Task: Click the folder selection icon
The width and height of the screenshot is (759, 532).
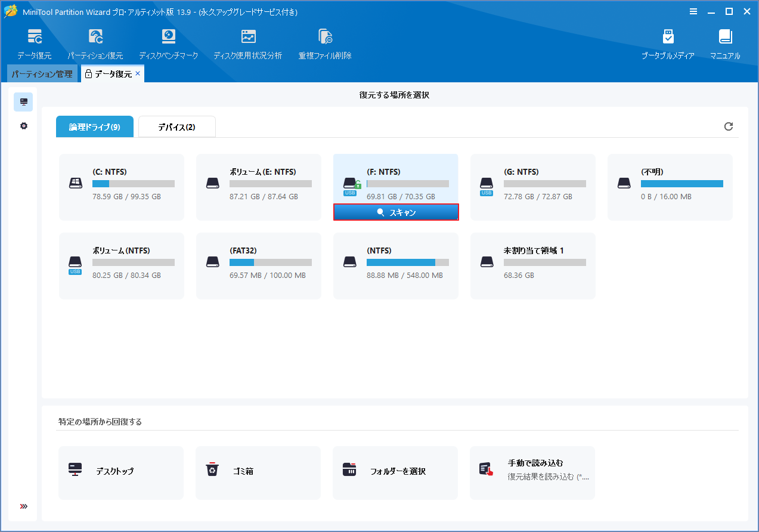Action: (349, 470)
